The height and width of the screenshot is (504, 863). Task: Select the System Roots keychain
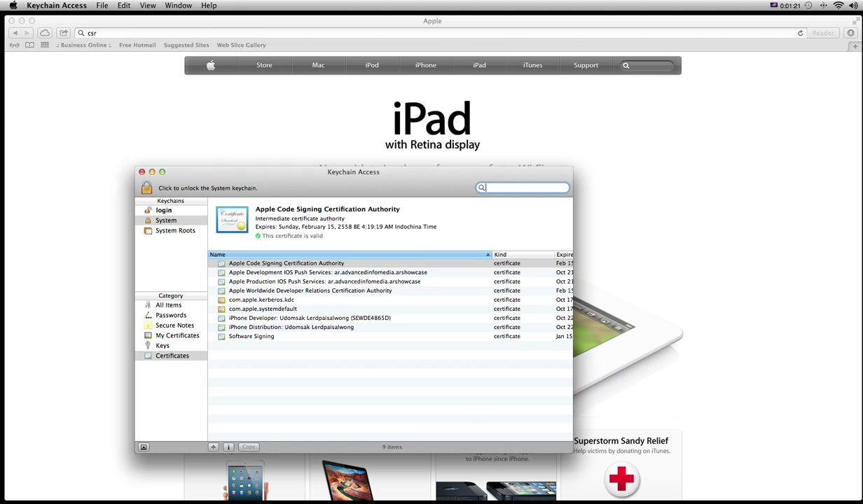point(175,230)
